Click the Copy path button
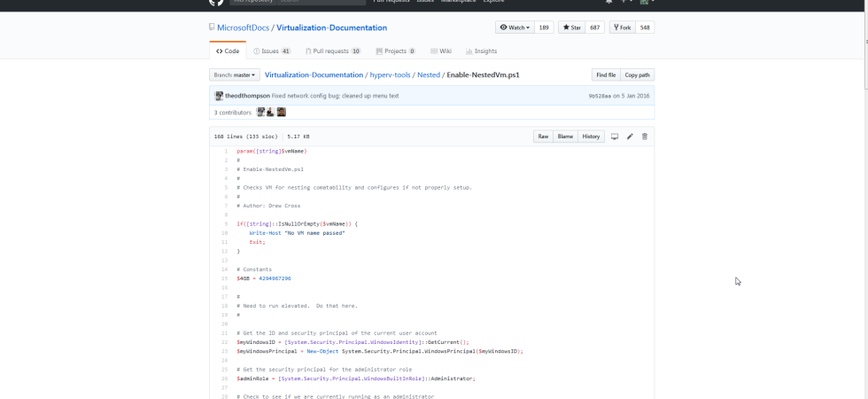 click(x=637, y=74)
